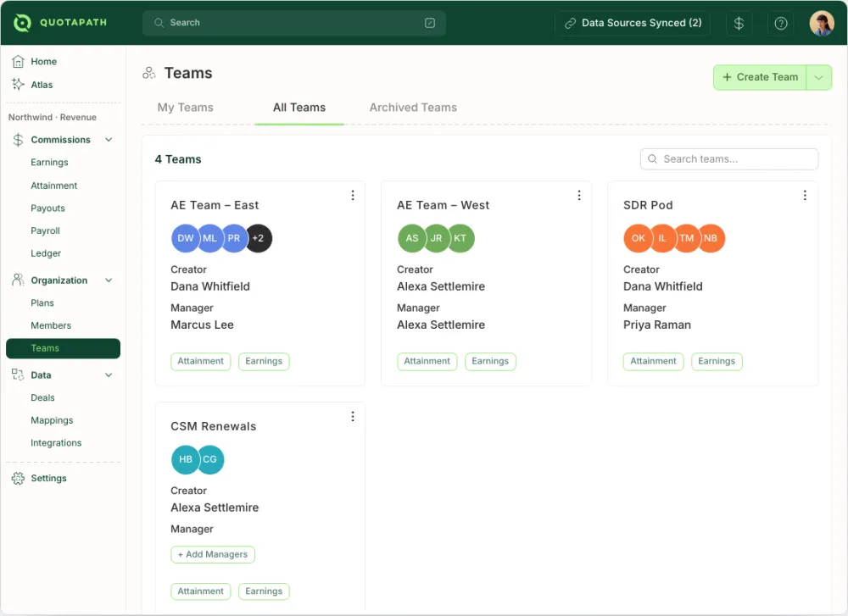The height and width of the screenshot is (616, 848).
Task: Click Earnings on AE Team – East card
Action: [x=264, y=362]
